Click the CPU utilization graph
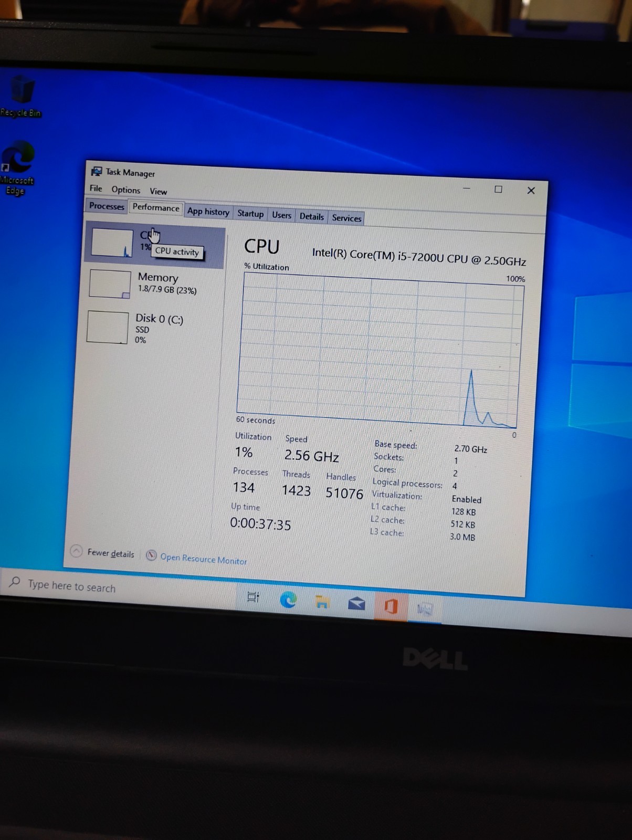This screenshot has width=632, height=840. click(380, 351)
